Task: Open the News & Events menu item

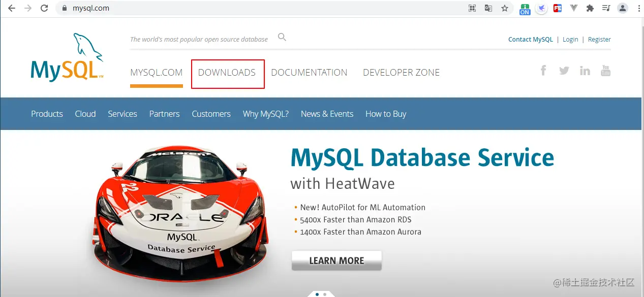Action: click(x=327, y=114)
